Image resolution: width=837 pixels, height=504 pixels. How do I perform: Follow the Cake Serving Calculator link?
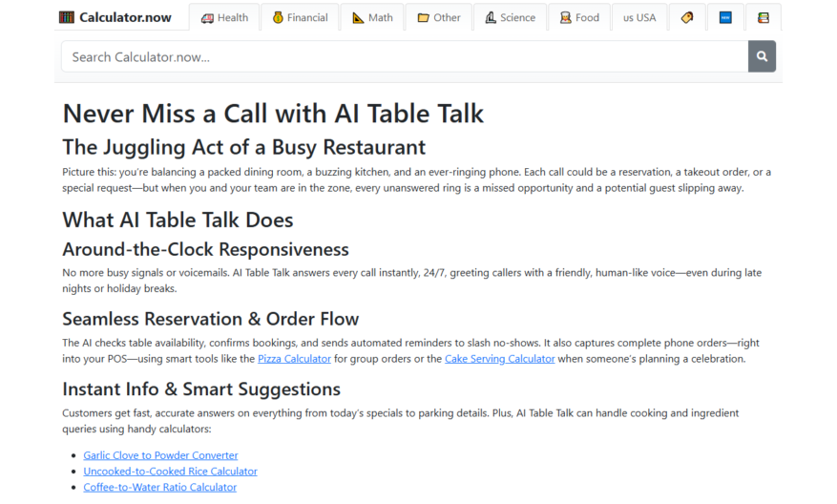[500, 359]
